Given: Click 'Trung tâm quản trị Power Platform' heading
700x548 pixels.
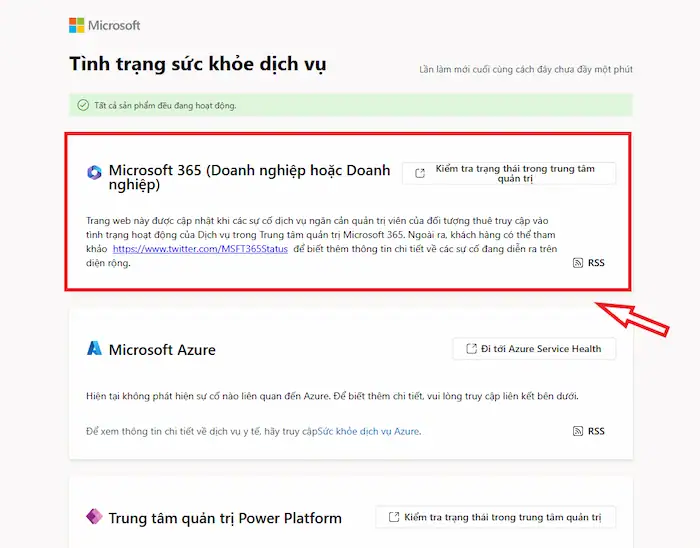Looking at the screenshot, I should [x=225, y=518].
